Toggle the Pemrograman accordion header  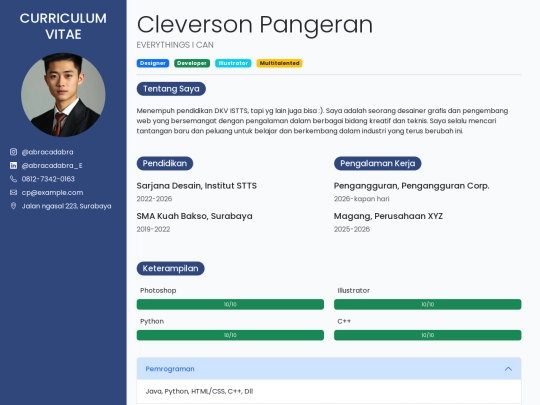[329, 369]
